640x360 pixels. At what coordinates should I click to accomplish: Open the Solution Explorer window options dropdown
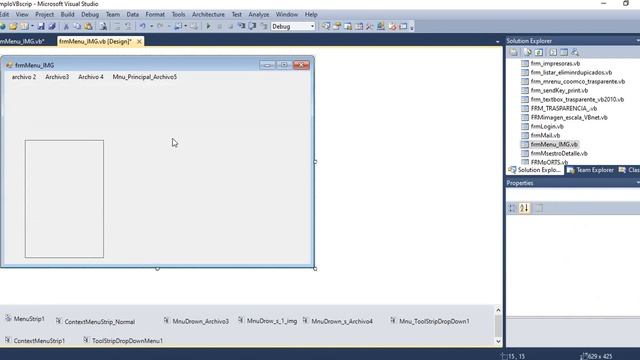tap(638, 41)
